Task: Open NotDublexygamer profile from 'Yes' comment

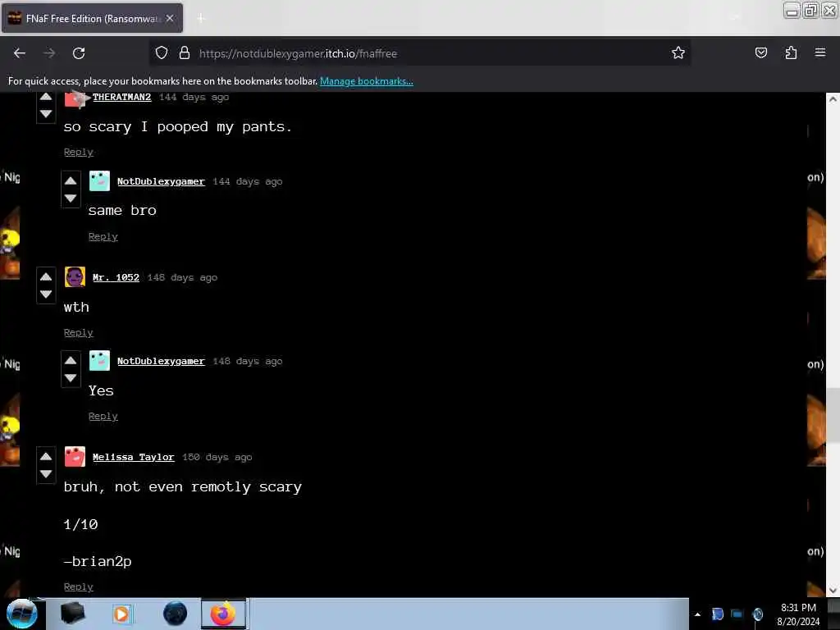Action: point(161,361)
